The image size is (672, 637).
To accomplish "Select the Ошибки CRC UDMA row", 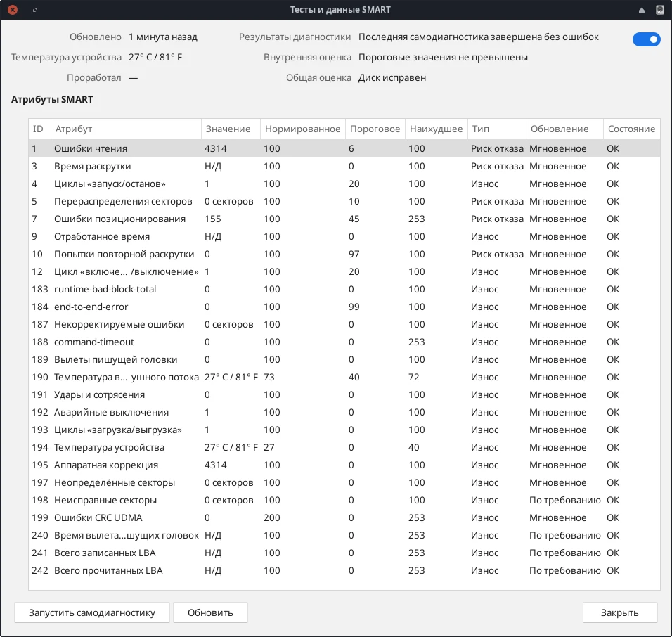I will pos(344,517).
